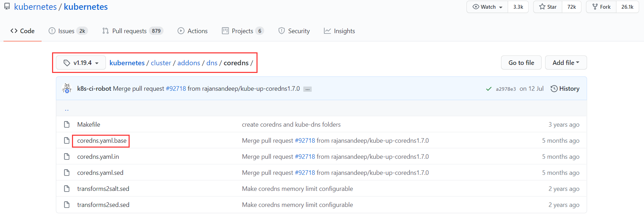Open the Add file dropdown
Image resolution: width=644 pixels, height=216 pixels.
(x=566, y=62)
